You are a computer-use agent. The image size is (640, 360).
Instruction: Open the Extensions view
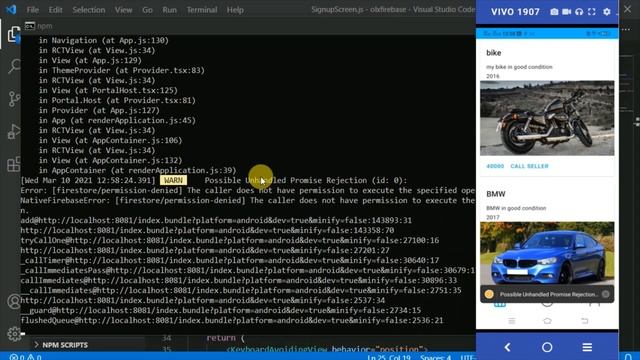coord(13,164)
